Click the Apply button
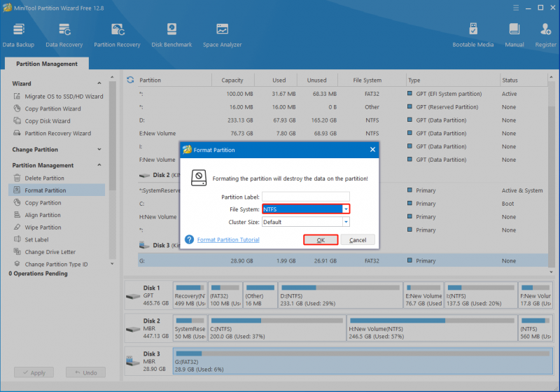This screenshot has width=560, height=392. [34, 372]
